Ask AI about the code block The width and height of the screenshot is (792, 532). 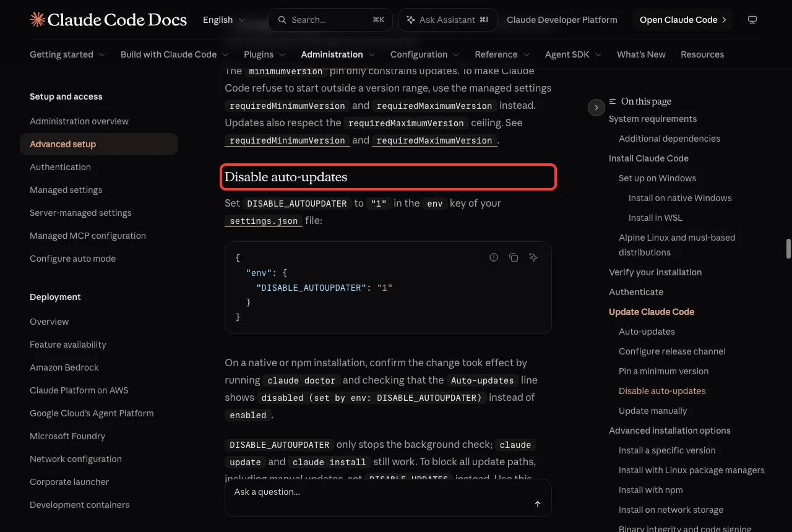tap(533, 257)
